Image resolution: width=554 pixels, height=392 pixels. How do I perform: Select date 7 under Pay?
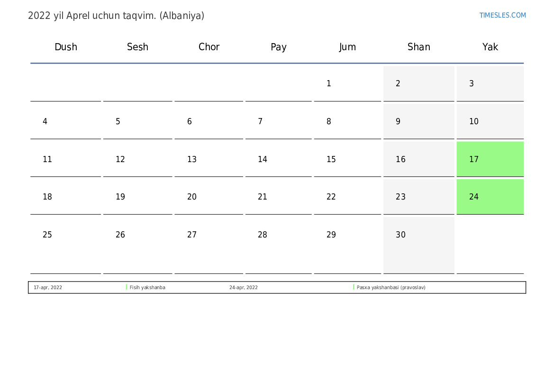coord(260,121)
